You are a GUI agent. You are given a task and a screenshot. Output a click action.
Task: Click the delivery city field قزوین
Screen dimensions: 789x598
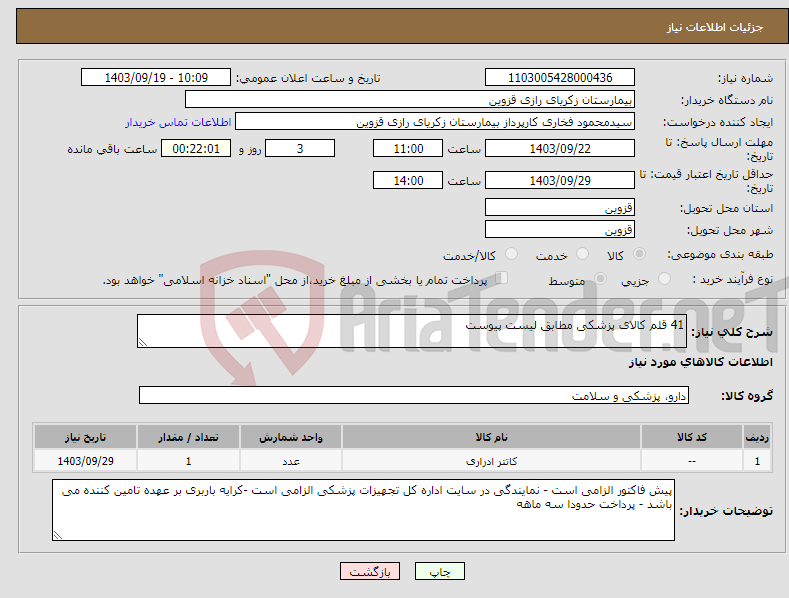tap(560, 229)
